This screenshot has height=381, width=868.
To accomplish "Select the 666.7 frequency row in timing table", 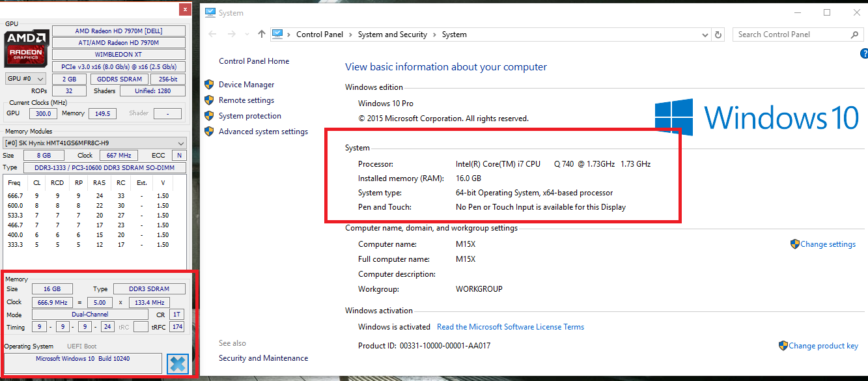I will click(x=89, y=195).
